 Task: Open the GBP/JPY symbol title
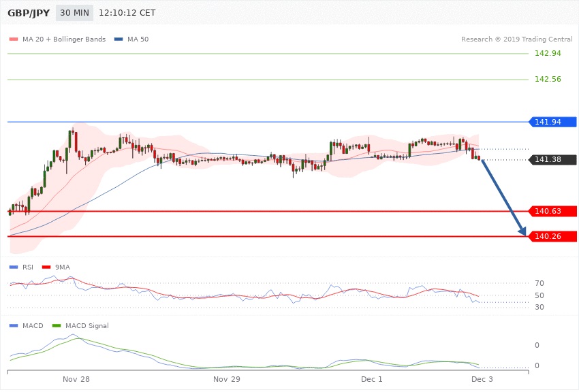27,13
